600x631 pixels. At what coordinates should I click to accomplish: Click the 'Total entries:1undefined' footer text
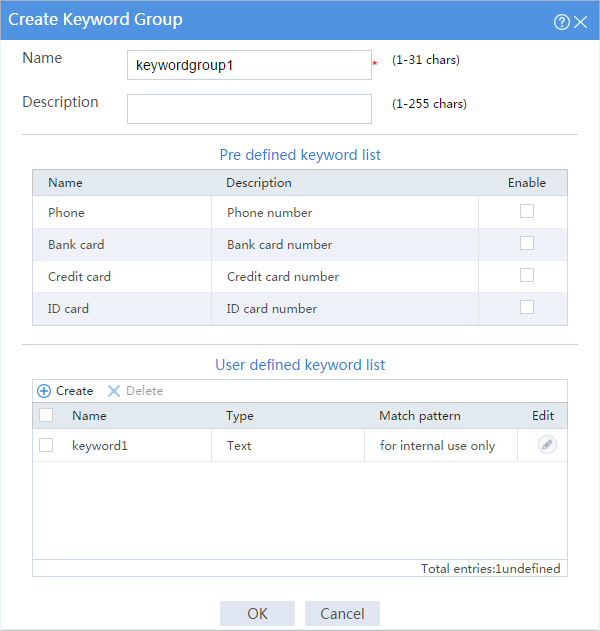click(x=491, y=568)
